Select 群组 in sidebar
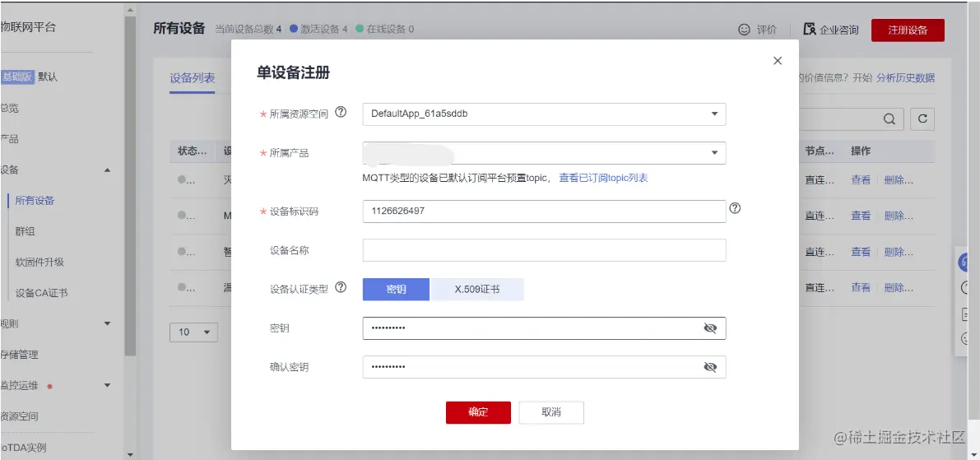The width and height of the screenshot is (980, 460). 25,231
